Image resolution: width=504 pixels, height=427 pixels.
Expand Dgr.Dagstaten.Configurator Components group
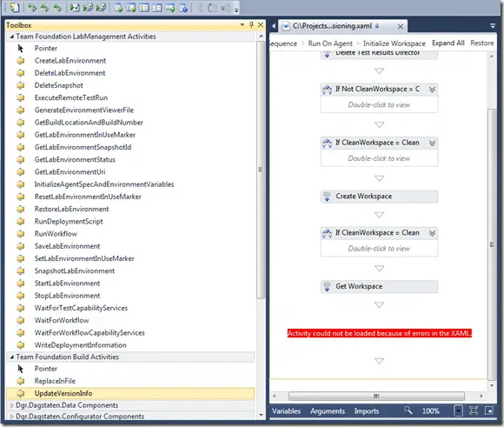click(12, 417)
